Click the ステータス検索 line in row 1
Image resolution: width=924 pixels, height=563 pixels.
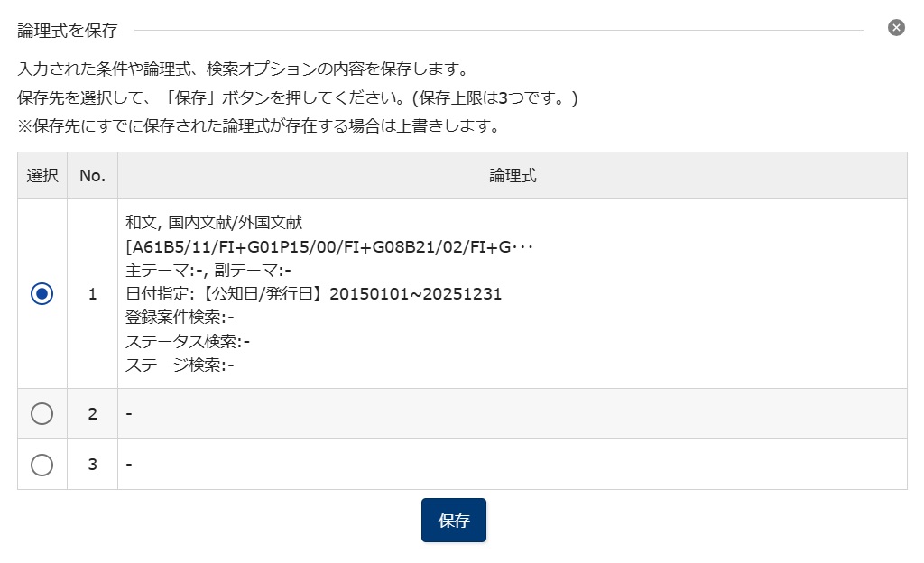188,341
